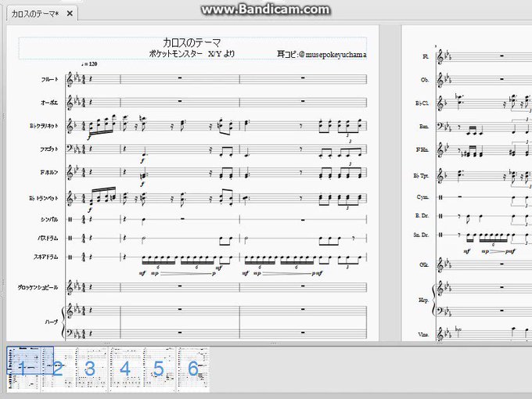Image resolution: width=532 pixels, height=399 pixels.
Task: Jump to page 4 in the navigator
Action: point(125,369)
